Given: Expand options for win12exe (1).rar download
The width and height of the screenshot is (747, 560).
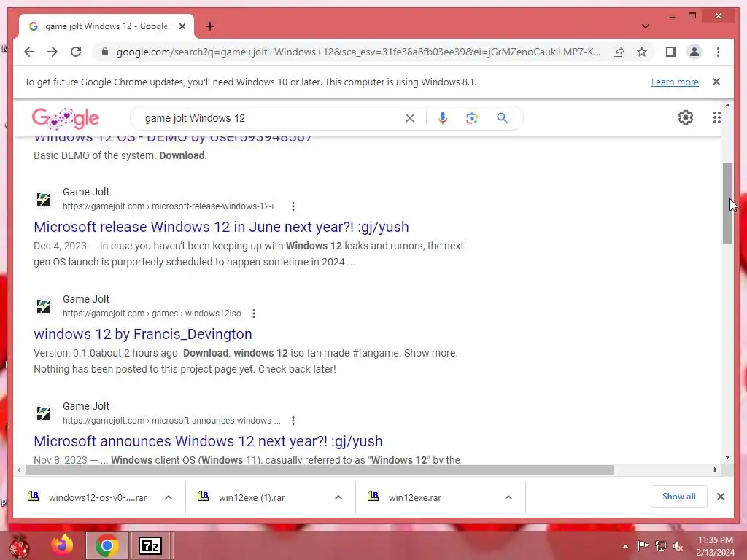Looking at the screenshot, I should click(x=338, y=497).
